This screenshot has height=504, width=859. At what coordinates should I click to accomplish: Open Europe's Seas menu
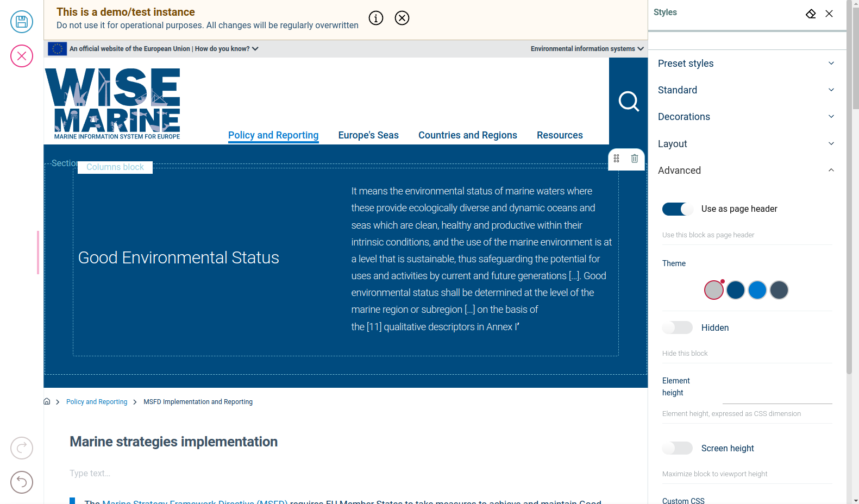tap(368, 135)
